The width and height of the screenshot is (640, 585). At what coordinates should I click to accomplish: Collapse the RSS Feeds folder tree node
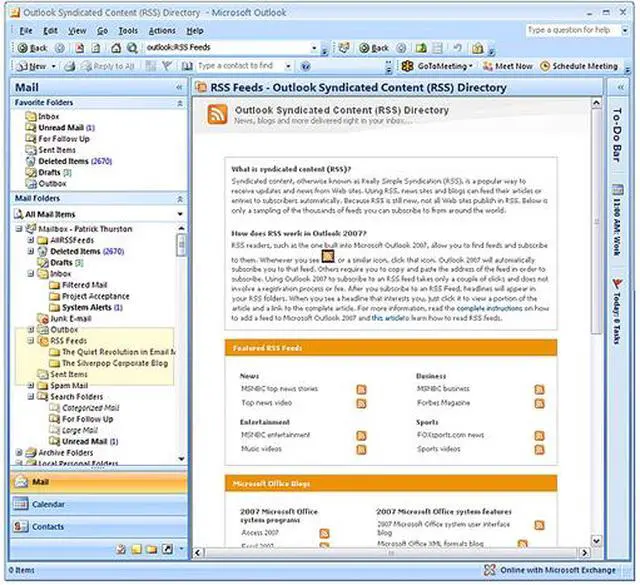tap(31, 340)
